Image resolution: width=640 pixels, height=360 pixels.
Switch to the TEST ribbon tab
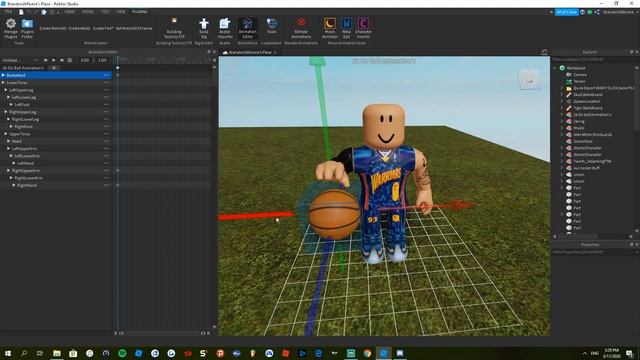106,12
